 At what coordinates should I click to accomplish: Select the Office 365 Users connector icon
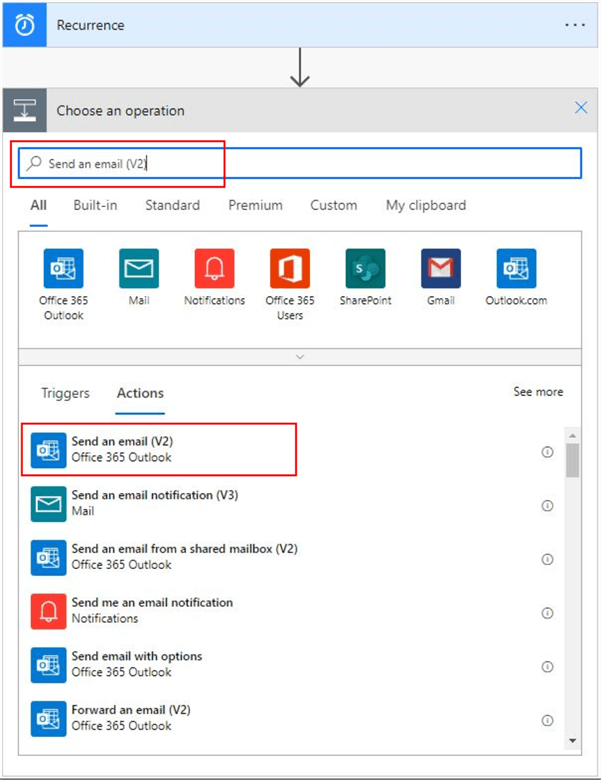coord(290,269)
